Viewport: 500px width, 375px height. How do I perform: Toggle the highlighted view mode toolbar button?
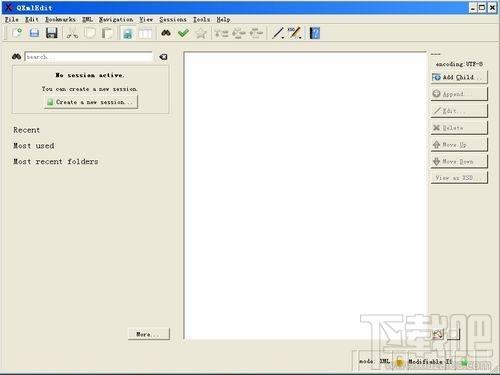click(128, 33)
